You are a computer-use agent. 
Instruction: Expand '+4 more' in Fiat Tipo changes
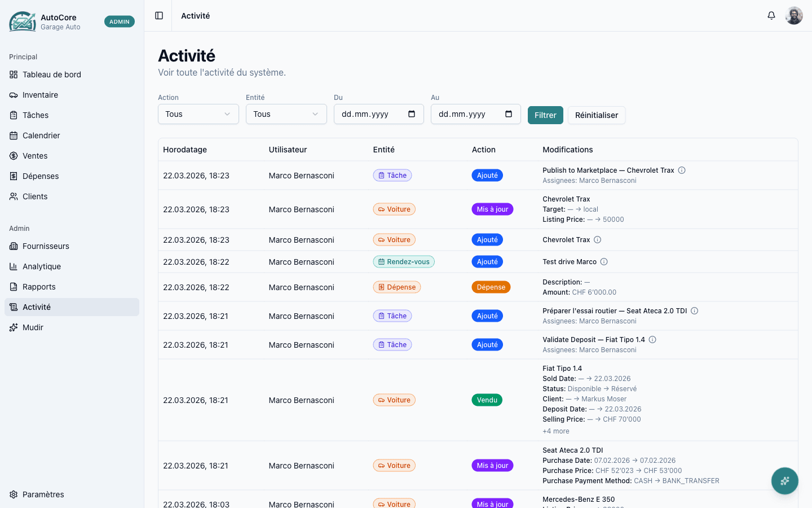(556, 431)
